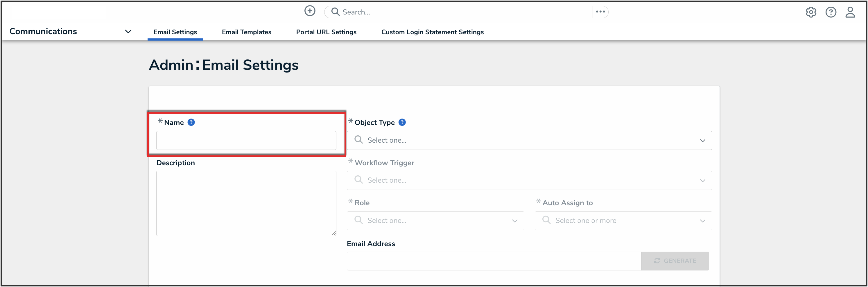Click into the Name text field
The image size is (868, 287).
246,141
